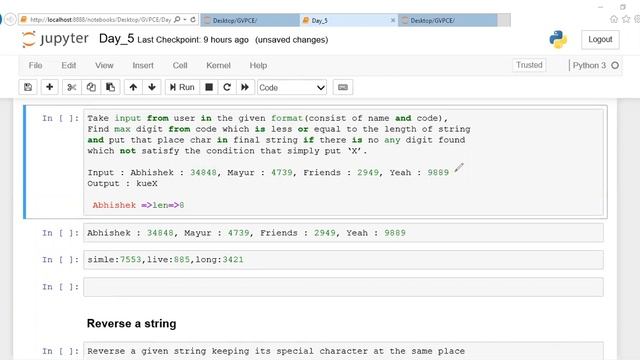Refresh the page from the address bar
The width and height of the screenshot is (640, 360).
[193, 19]
